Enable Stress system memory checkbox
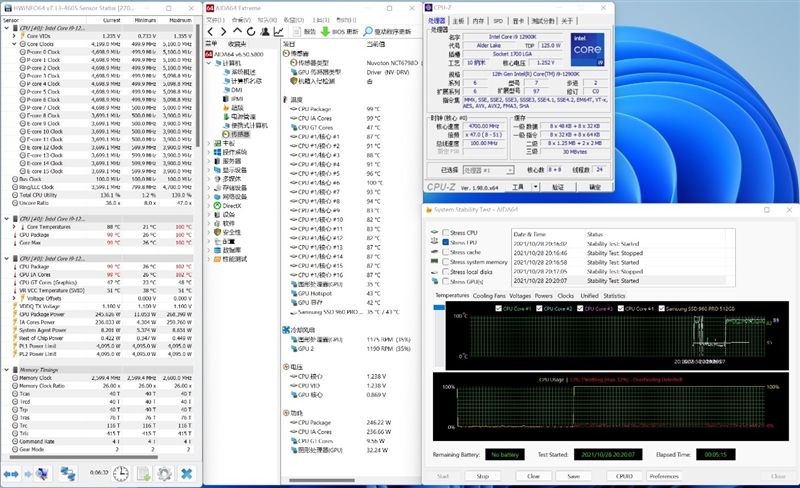 pyautogui.click(x=446, y=261)
